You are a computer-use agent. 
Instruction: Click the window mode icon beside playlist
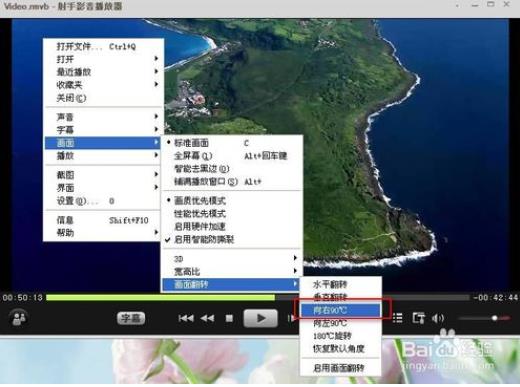[418, 318]
